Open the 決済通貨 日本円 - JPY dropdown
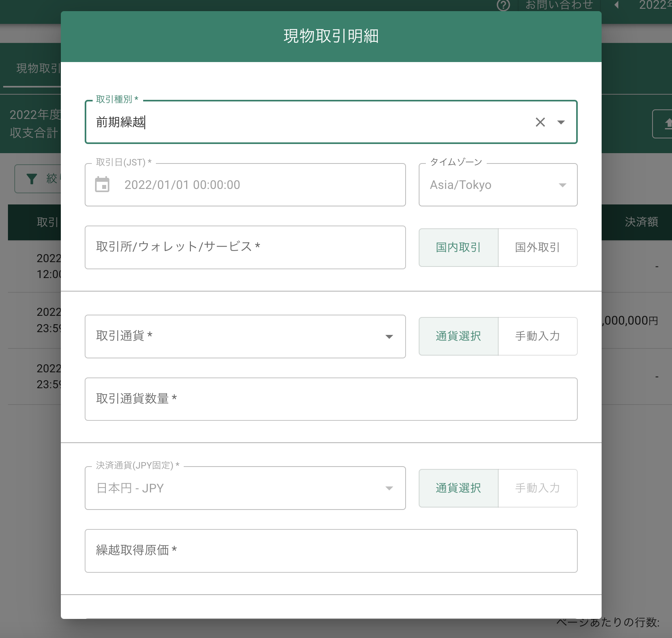The height and width of the screenshot is (638, 672). coord(245,488)
